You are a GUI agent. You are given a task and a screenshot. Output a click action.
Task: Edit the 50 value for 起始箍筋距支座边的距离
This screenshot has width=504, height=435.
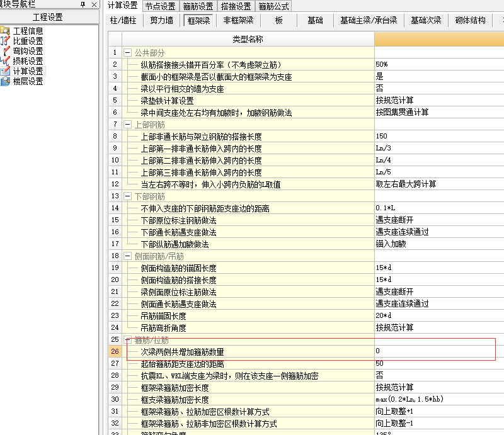point(439,363)
